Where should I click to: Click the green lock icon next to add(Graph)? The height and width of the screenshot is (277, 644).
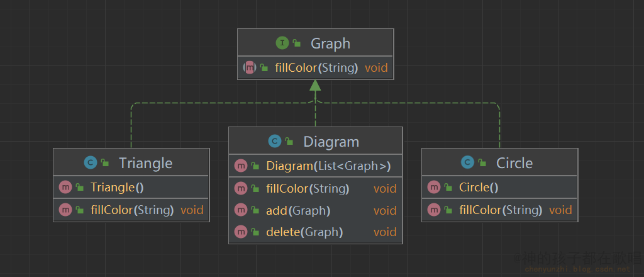pos(255,210)
